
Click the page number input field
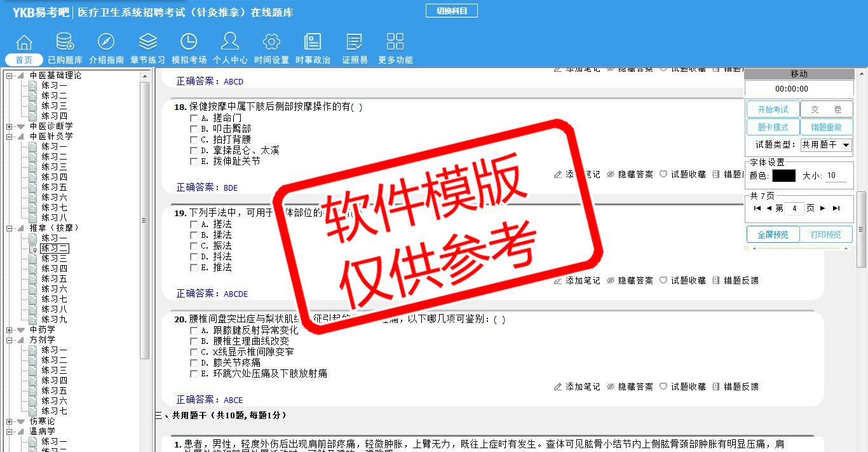tap(794, 209)
